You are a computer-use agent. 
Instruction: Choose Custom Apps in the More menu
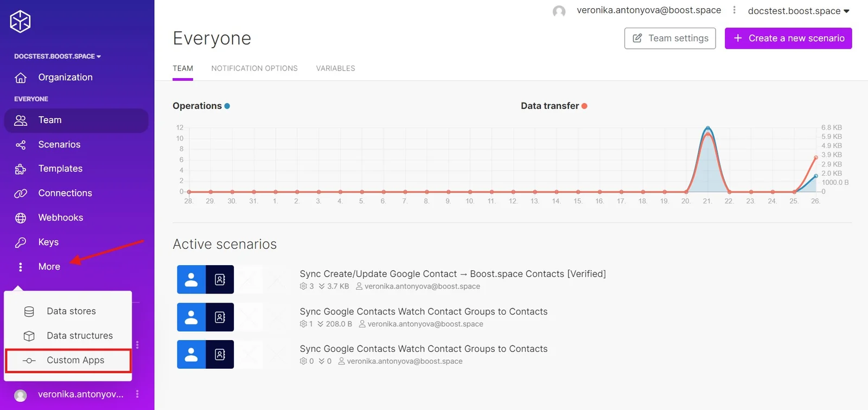point(68,360)
